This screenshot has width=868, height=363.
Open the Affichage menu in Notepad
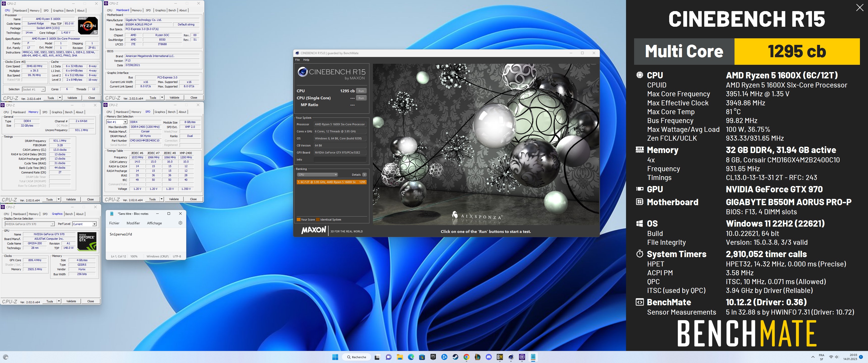pos(154,223)
